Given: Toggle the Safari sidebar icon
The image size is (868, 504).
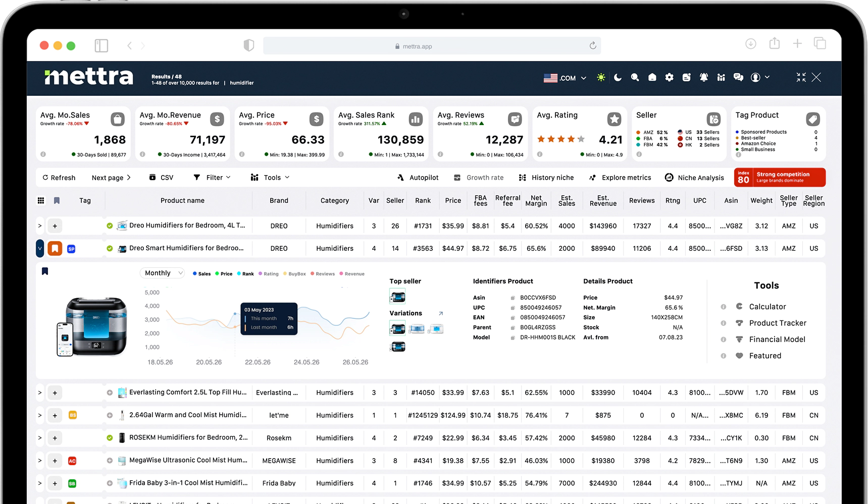Looking at the screenshot, I should (101, 45).
